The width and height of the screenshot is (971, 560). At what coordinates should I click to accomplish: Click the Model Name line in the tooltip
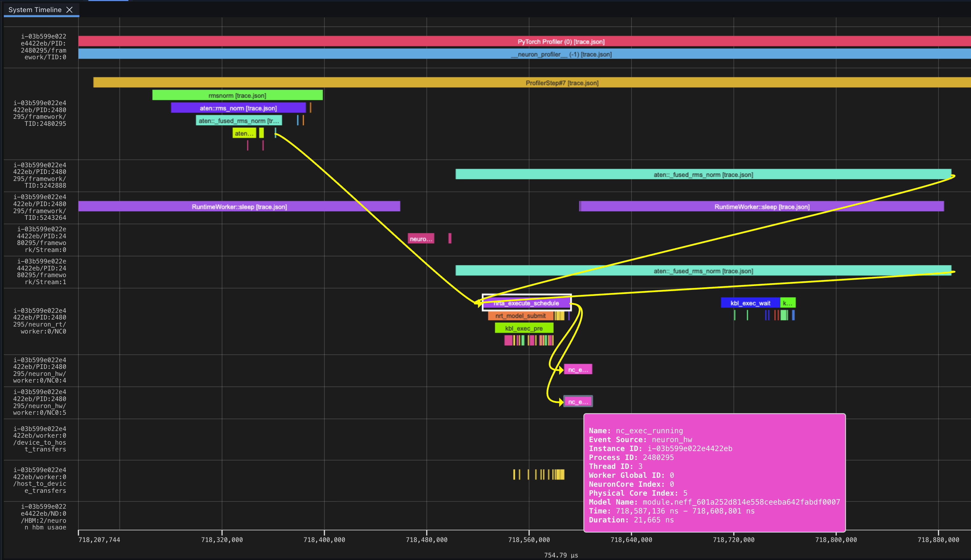tap(714, 502)
